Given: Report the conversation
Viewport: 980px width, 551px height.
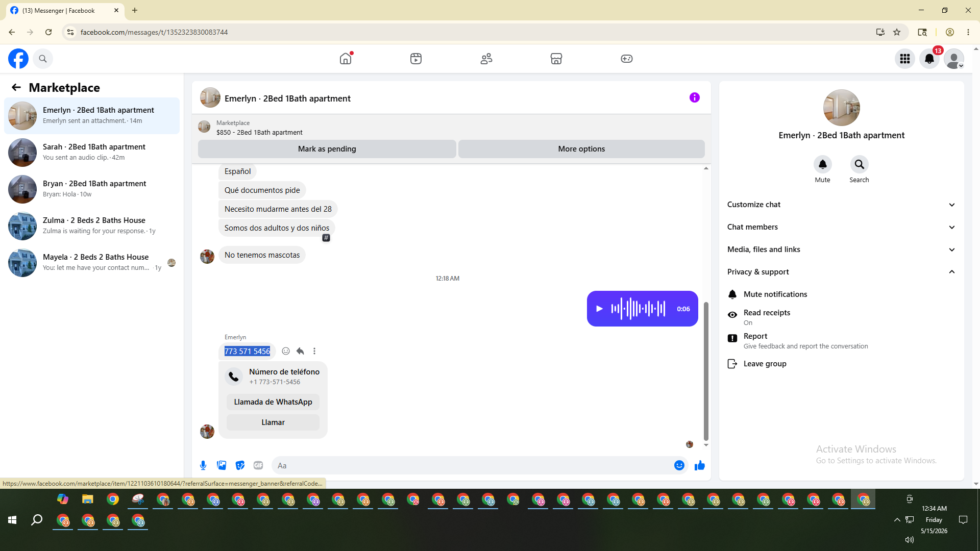Looking at the screenshot, I should (842, 340).
